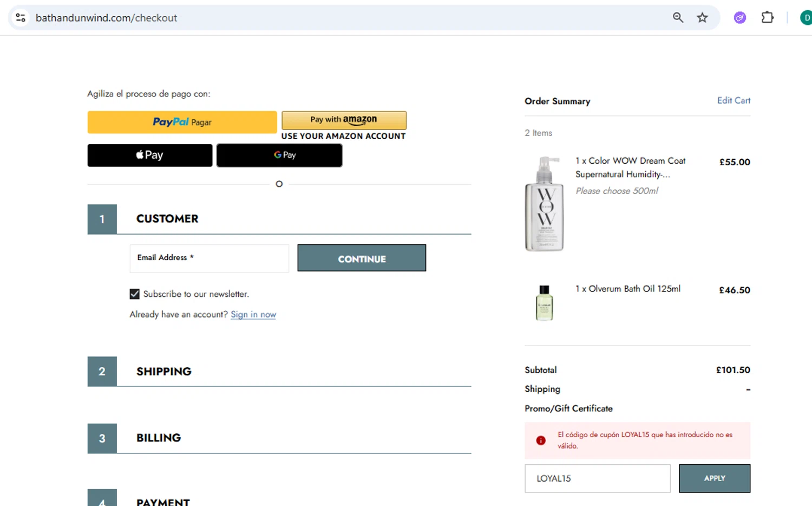812x506 pixels.
Task: Apply the promo code with APPLY button
Action: 715,478
